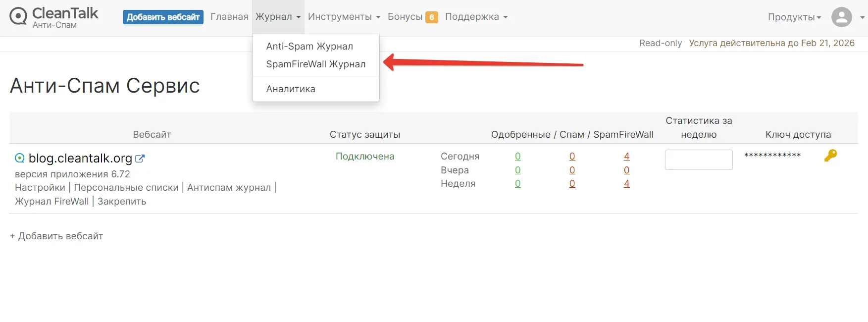
Task: Select Anti-Spam Журнал from the menu
Action: (309, 46)
